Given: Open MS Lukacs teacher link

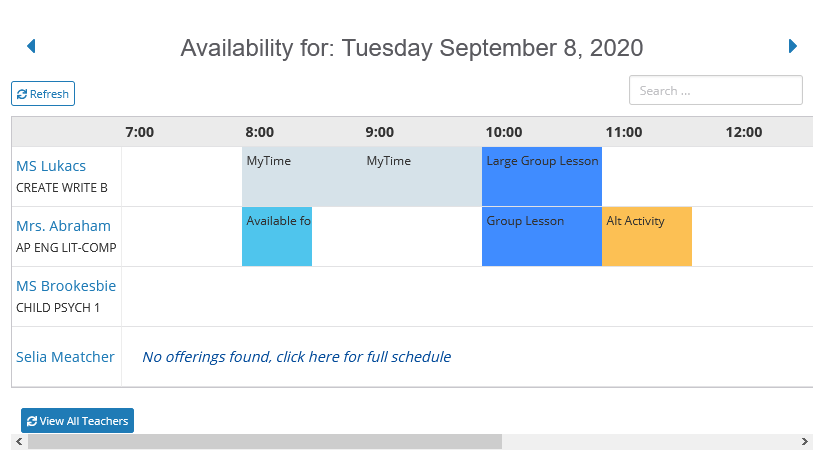Looking at the screenshot, I should (x=51, y=166).
